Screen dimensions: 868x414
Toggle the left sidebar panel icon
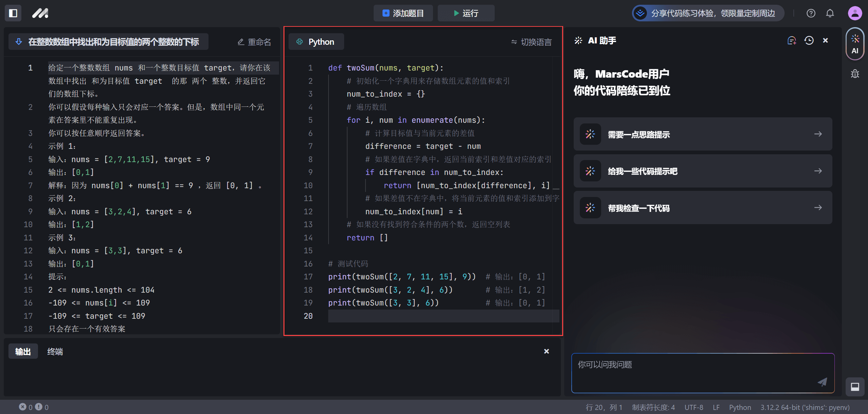[13, 13]
